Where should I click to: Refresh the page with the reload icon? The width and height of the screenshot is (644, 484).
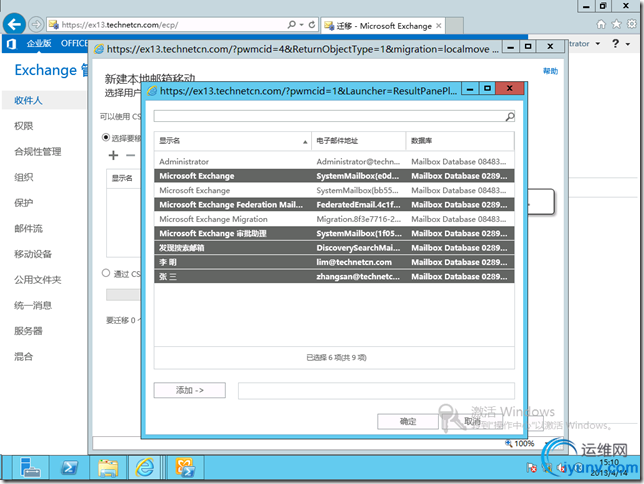312,25
